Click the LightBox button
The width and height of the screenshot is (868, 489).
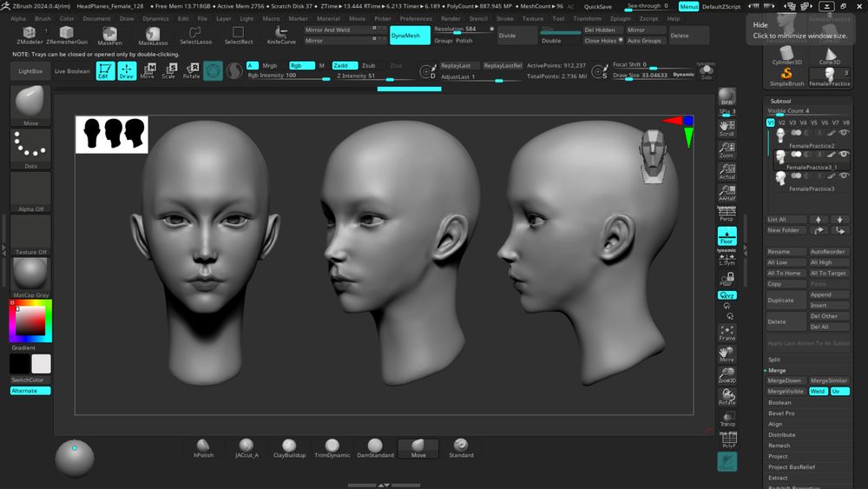coord(30,71)
